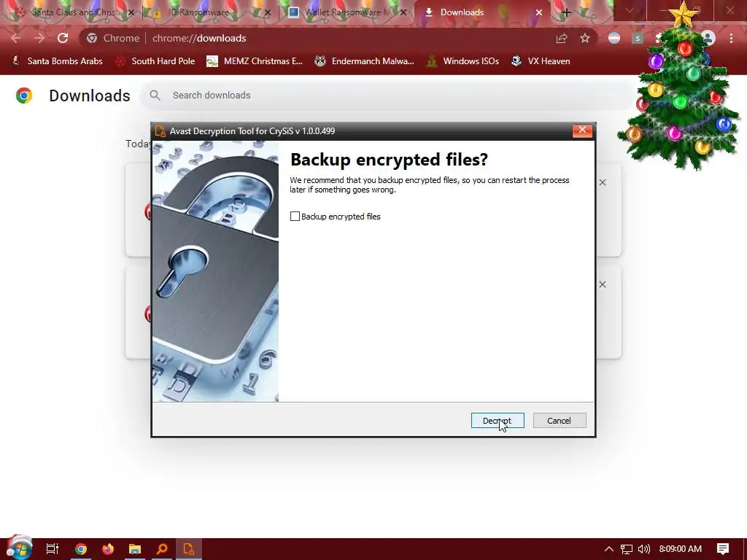Click the Decrypt button

point(498,421)
